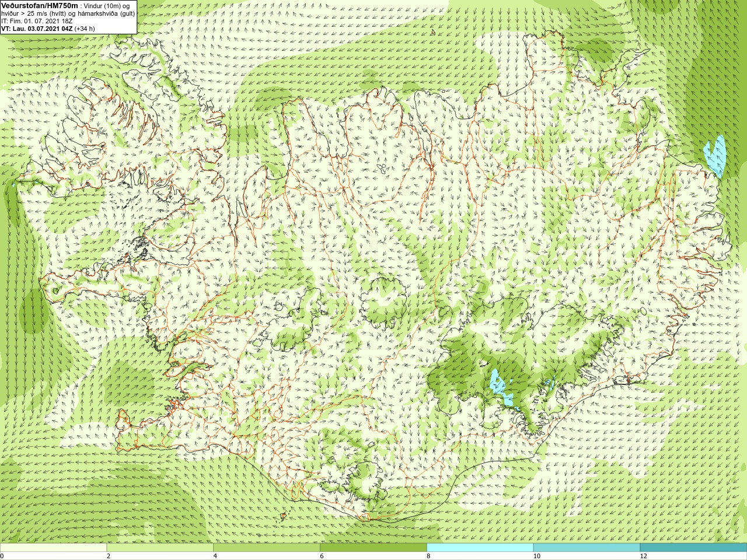Image resolution: width=747 pixels, height=560 pixels.
Task: Click the '6' legend scale label
Action: pyautogui.click(x=322, y=556)
